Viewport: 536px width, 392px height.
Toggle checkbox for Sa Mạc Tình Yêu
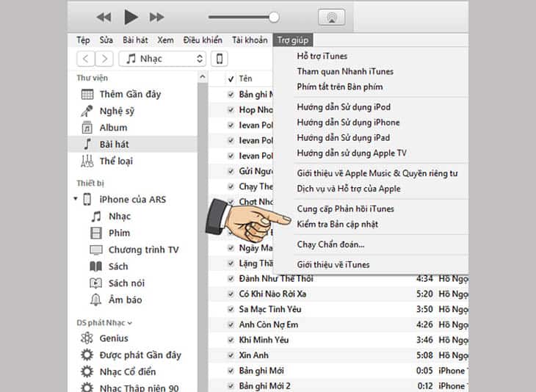point(231,310)
